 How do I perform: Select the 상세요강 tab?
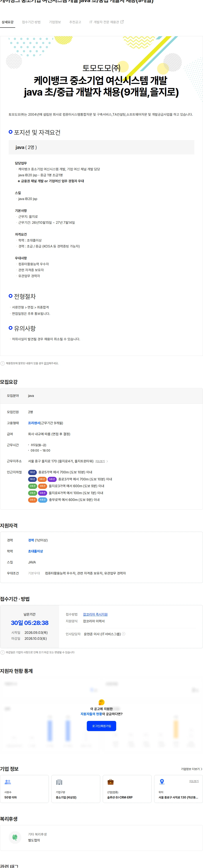[x=7, y=22]
